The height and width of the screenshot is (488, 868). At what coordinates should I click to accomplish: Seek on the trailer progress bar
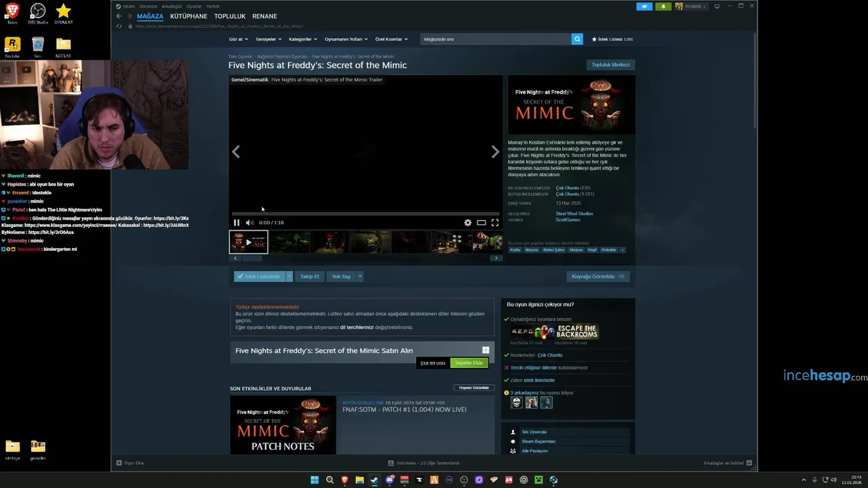tap(366, 213)
